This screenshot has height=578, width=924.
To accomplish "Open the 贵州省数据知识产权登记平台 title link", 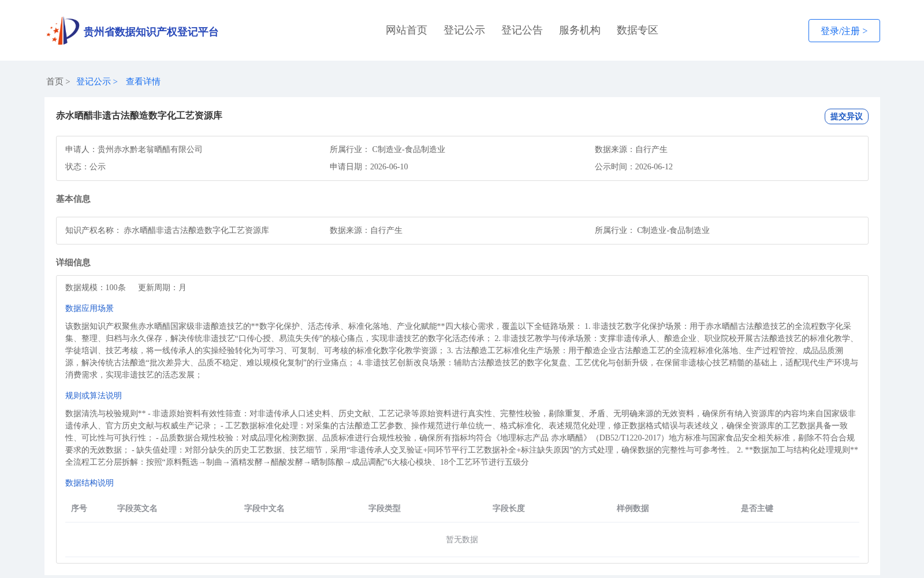I will coord(151,32).
